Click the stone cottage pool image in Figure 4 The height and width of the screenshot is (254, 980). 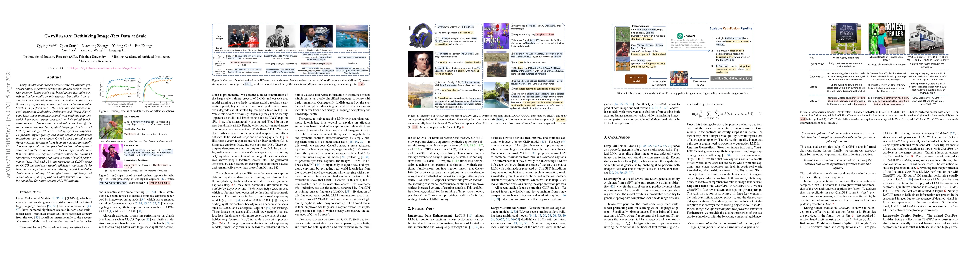coord(496,94)
